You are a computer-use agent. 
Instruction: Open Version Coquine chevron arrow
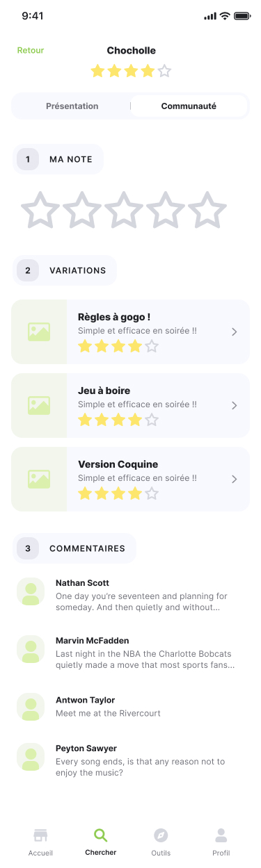pos(235,479)
